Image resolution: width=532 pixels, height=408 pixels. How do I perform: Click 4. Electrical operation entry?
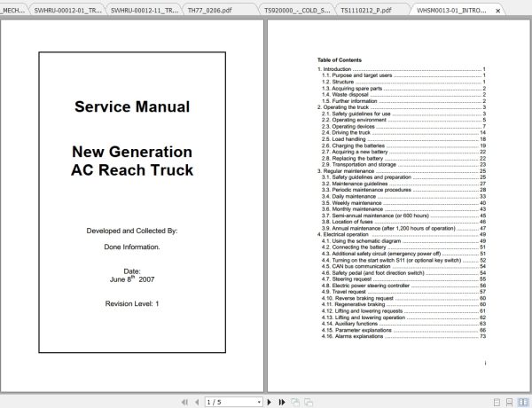click(x=402, y=234)
